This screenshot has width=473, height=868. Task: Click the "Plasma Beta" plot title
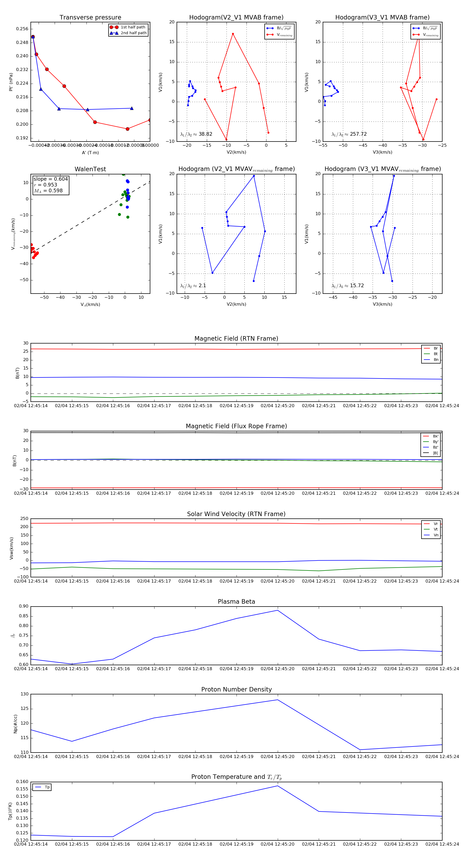(x=236, y=602)
